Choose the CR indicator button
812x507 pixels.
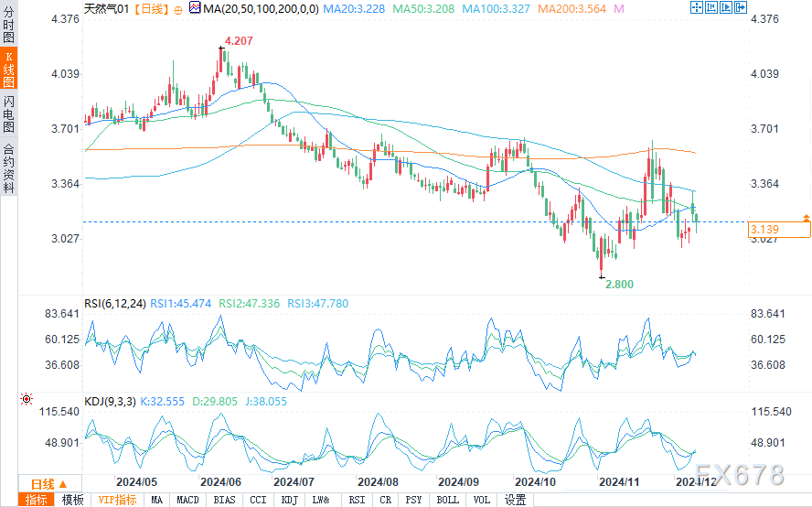[x=385, y=500]
